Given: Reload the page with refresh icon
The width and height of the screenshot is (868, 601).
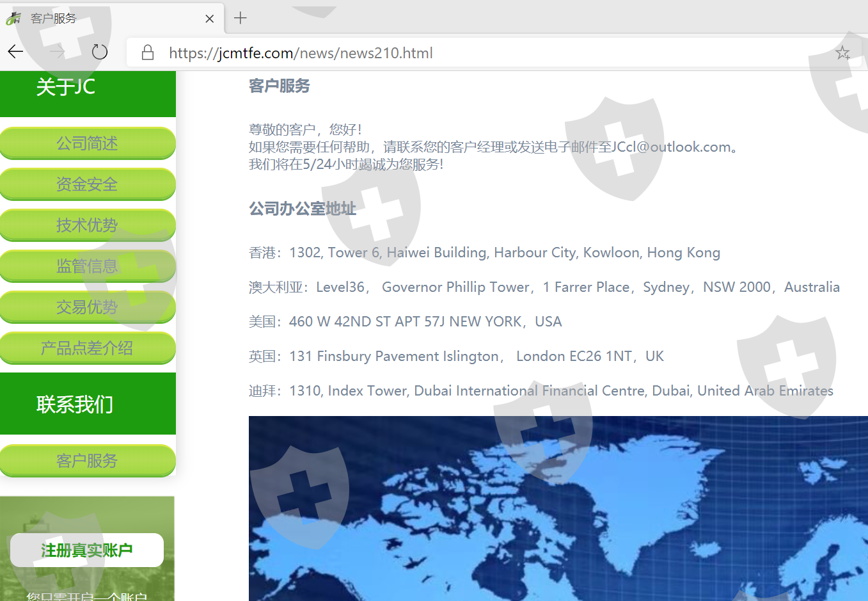Looking at the screenshot, I should point(100,52).
